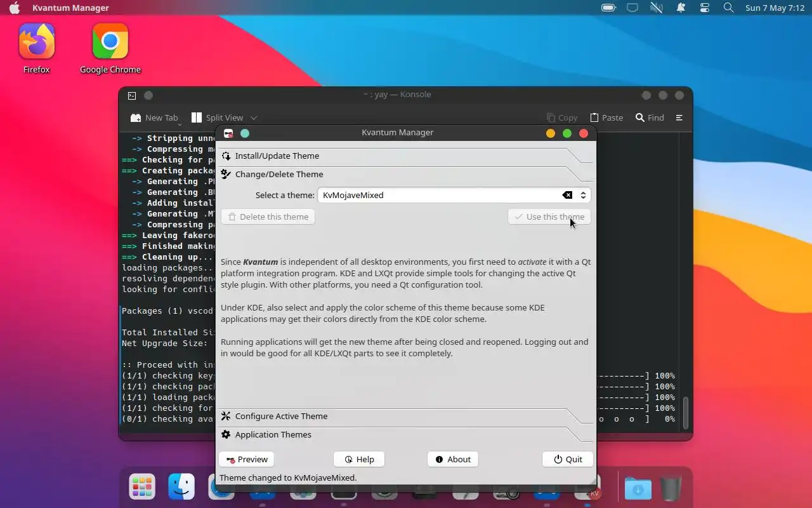Image resolution: width=812 pixels, height=508 pixels.
Task: Open the Kvantum Manager menu bar title
Action: click(70, 8)
